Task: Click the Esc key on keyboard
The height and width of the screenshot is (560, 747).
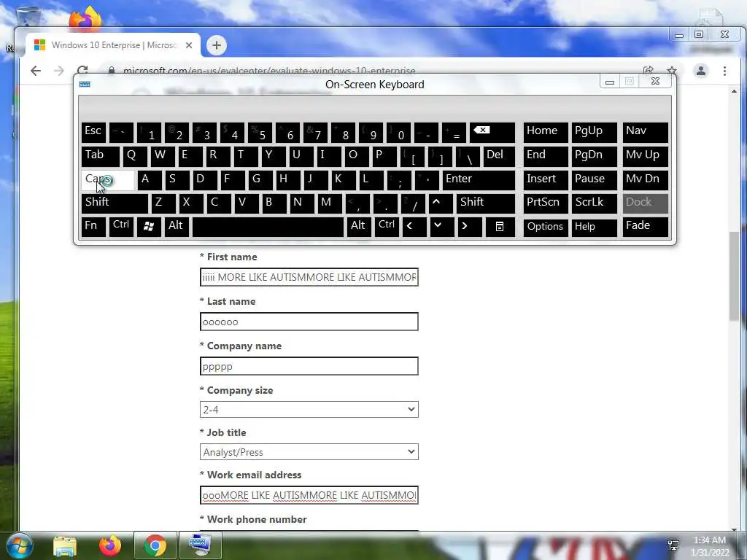Action: 93,133
